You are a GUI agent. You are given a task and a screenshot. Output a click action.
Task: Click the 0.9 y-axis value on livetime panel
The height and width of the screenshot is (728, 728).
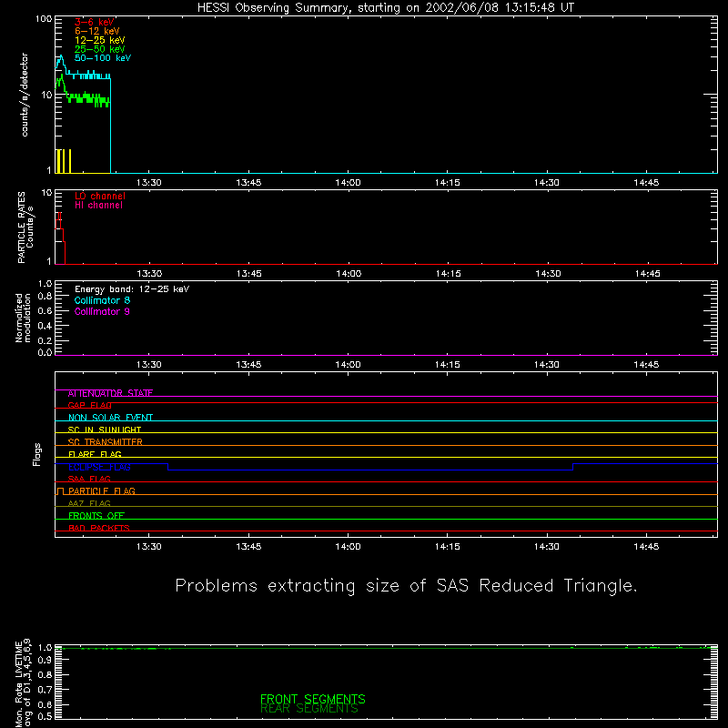(45, 661)
